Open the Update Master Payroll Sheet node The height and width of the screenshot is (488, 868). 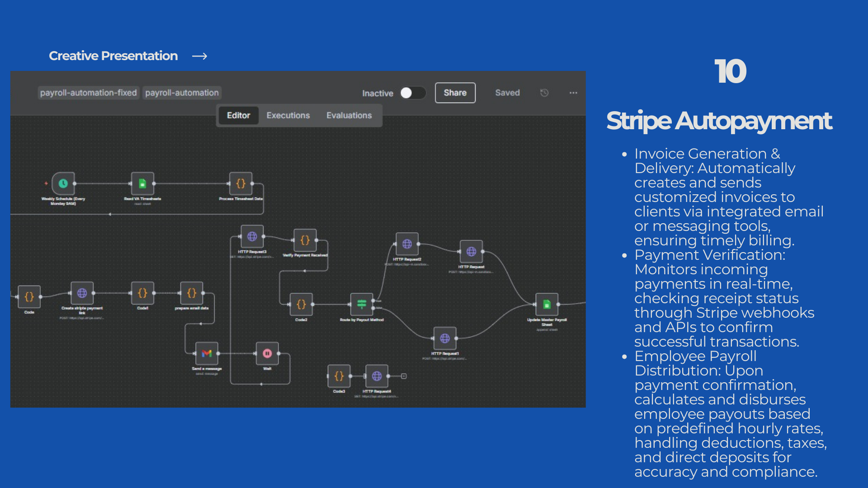547,305
